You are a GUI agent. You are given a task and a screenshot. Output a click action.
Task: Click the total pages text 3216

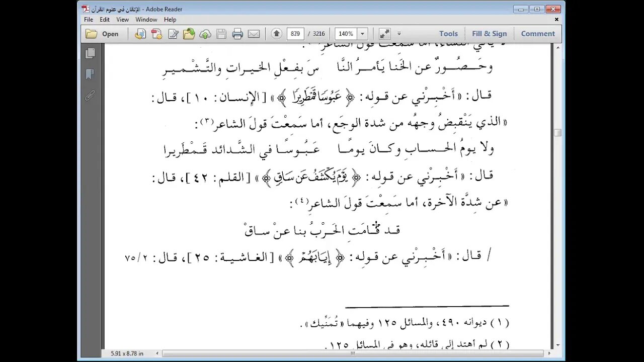318,34
